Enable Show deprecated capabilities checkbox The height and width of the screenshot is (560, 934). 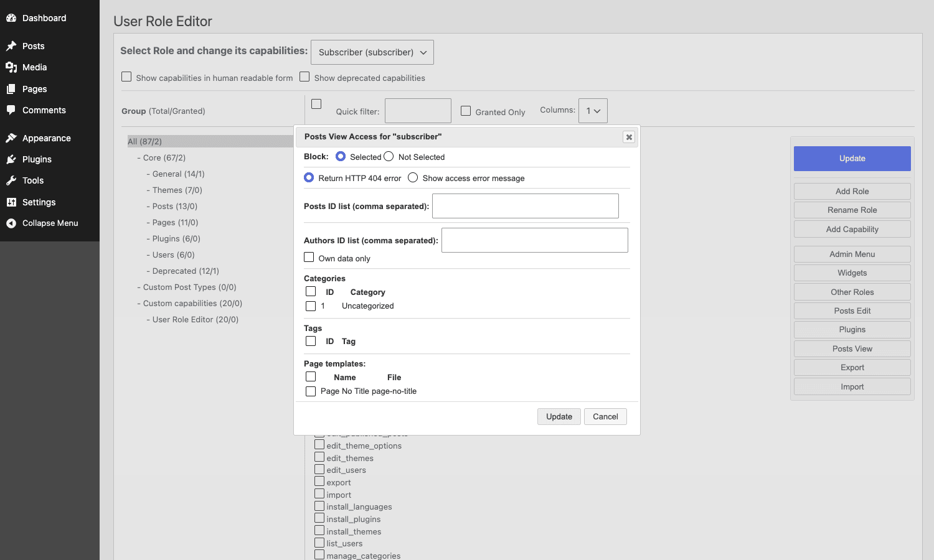click(304, 77)
